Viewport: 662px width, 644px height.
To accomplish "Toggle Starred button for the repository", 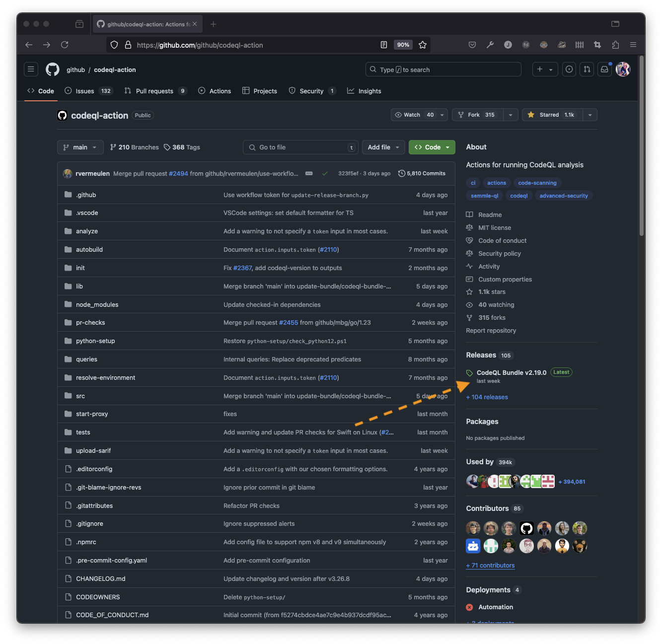I will [x=552, y=115].
